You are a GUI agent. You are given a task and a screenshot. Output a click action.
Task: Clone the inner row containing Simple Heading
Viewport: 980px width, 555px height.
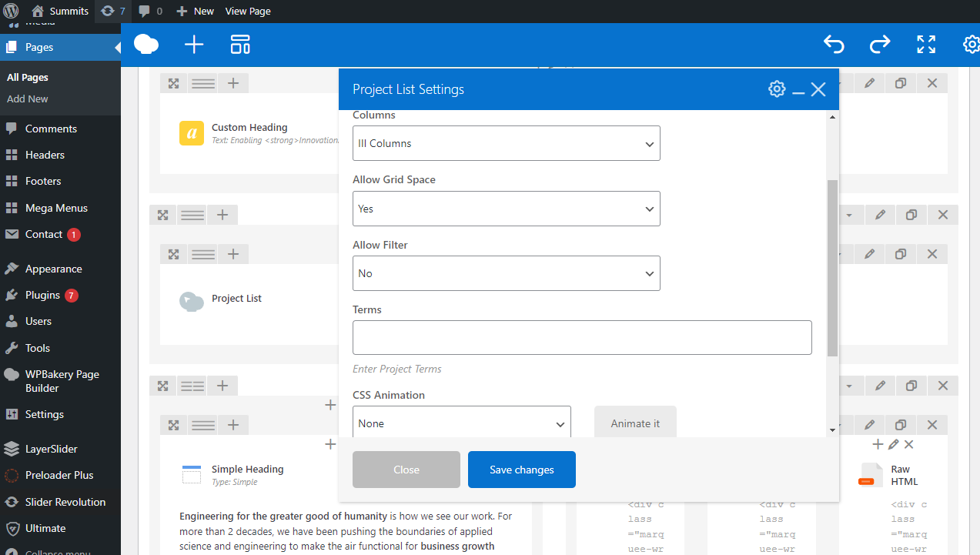tap(901, 425)
